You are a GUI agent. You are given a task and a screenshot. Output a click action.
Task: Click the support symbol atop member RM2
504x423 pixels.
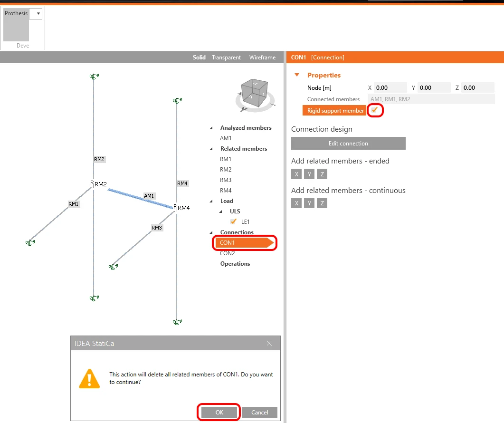point(94,76)
